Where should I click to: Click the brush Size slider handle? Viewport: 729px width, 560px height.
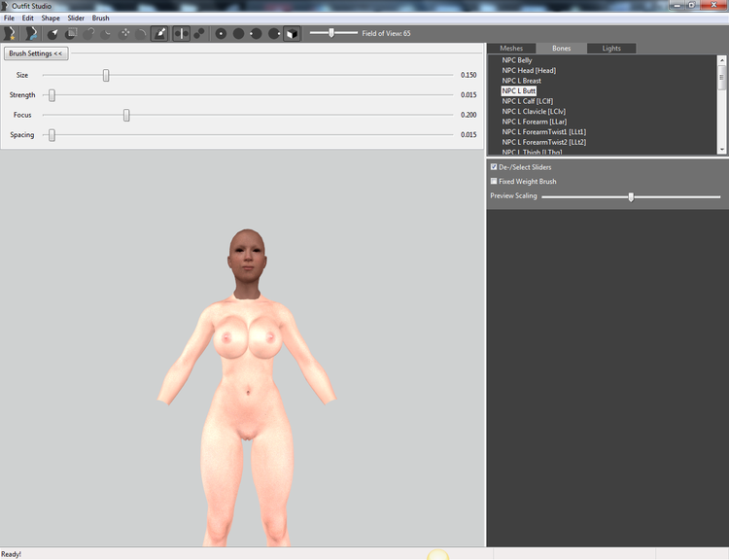click(106, 76)
